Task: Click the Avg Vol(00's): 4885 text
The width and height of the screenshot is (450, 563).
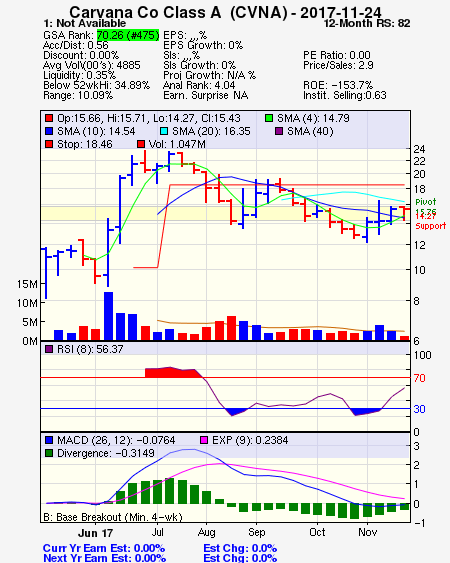Action: [x=92, y=65]
